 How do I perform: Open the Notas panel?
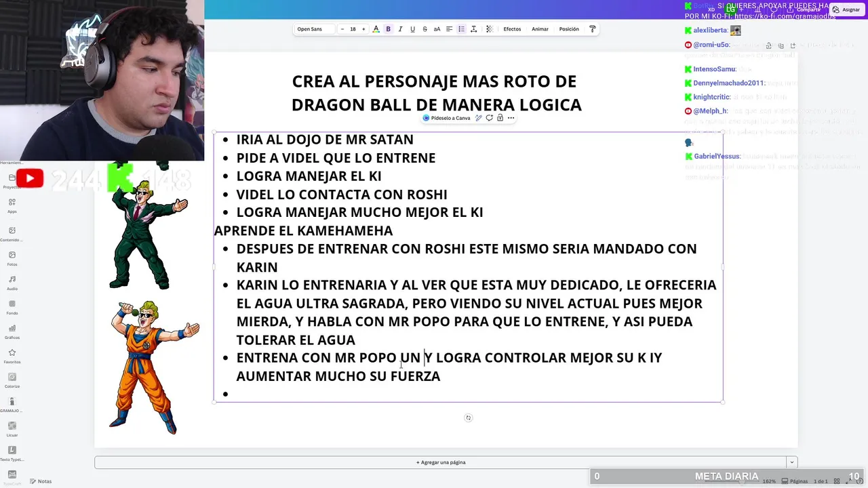click(39, 481)
